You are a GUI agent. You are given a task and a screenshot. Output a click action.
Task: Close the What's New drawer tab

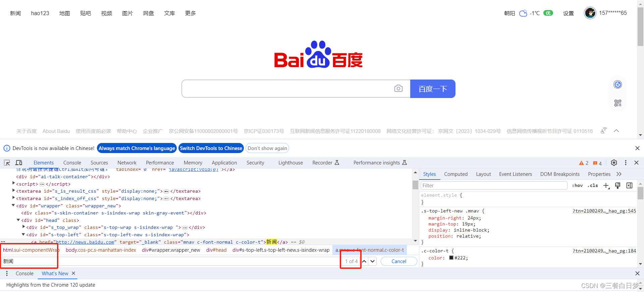point(73,274)
